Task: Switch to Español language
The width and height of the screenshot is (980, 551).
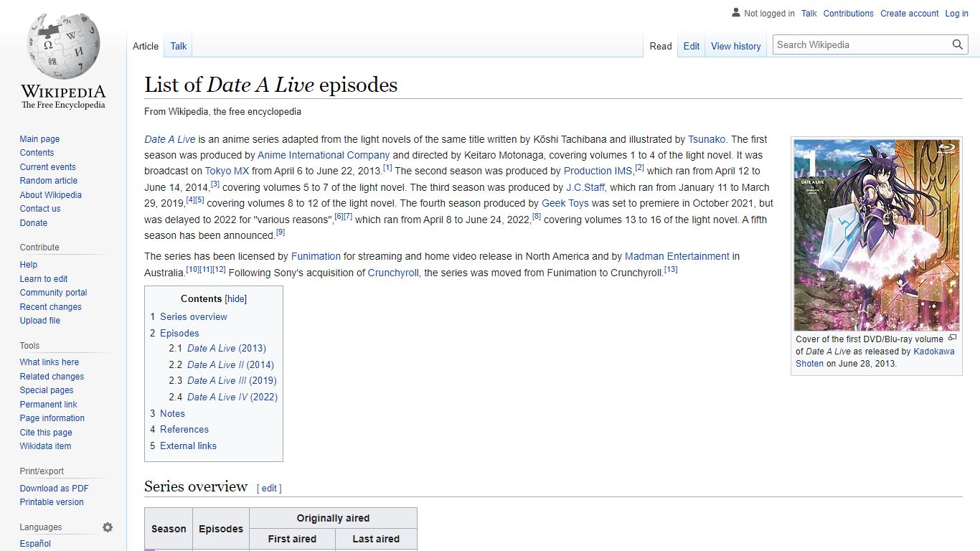Action: (x=35, y=544)
